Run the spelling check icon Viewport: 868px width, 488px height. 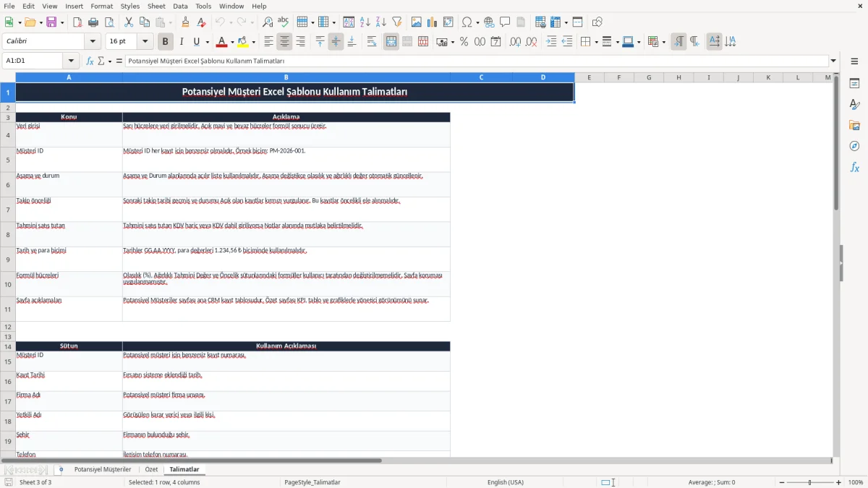[x=284, y=22]
